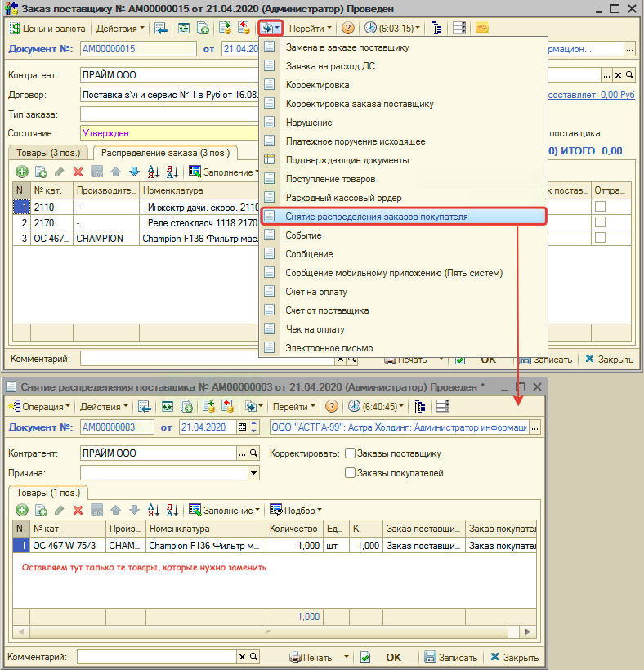644x670 pixels.
Task: Open Операция dropdown in bottom window
Action: [x=39, y=406]
